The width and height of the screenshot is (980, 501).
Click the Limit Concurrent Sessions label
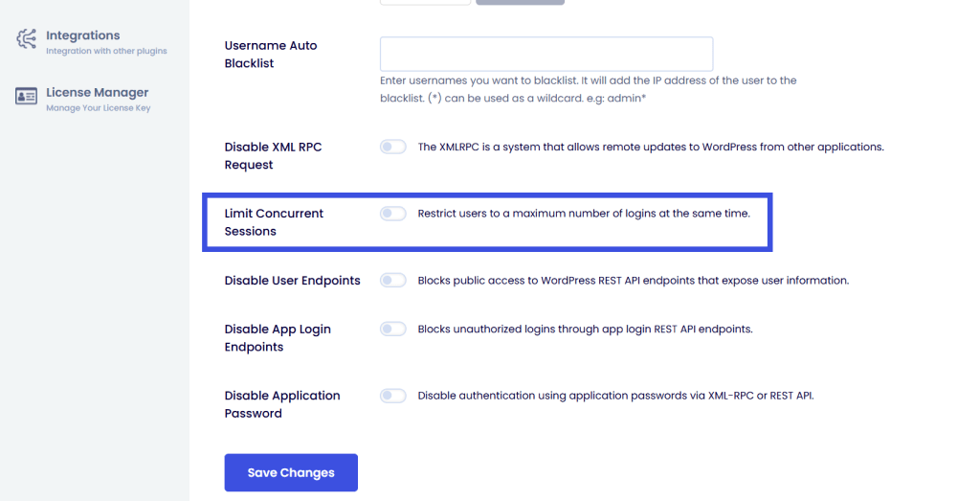pos(274,222)
